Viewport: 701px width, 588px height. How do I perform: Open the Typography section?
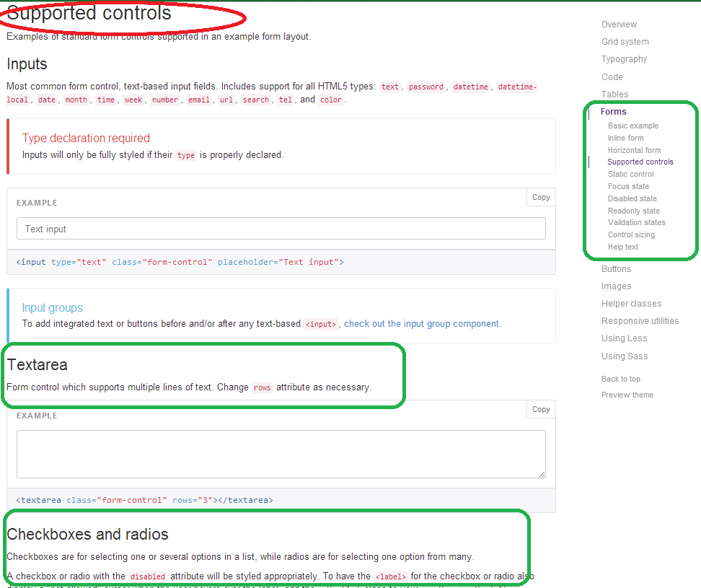point(623,59)
